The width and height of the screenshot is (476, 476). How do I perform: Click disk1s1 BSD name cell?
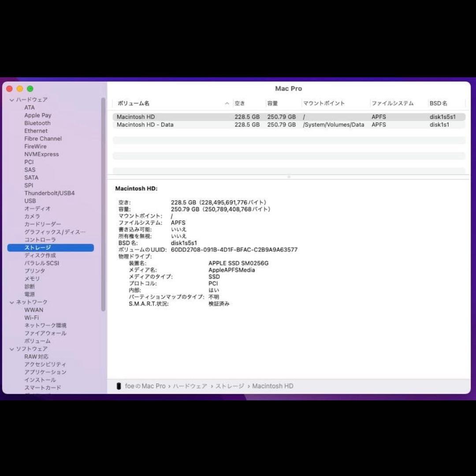439,125
